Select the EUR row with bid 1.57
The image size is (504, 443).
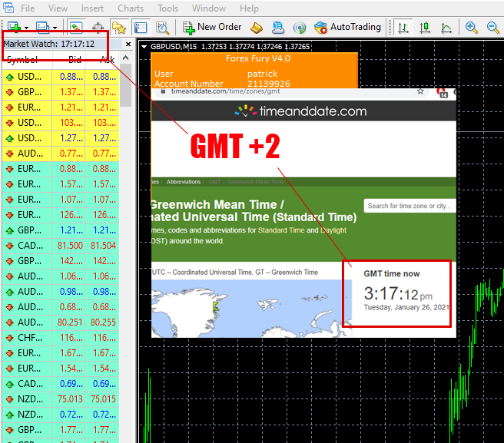pyautogui.click(x=61, y=184)
